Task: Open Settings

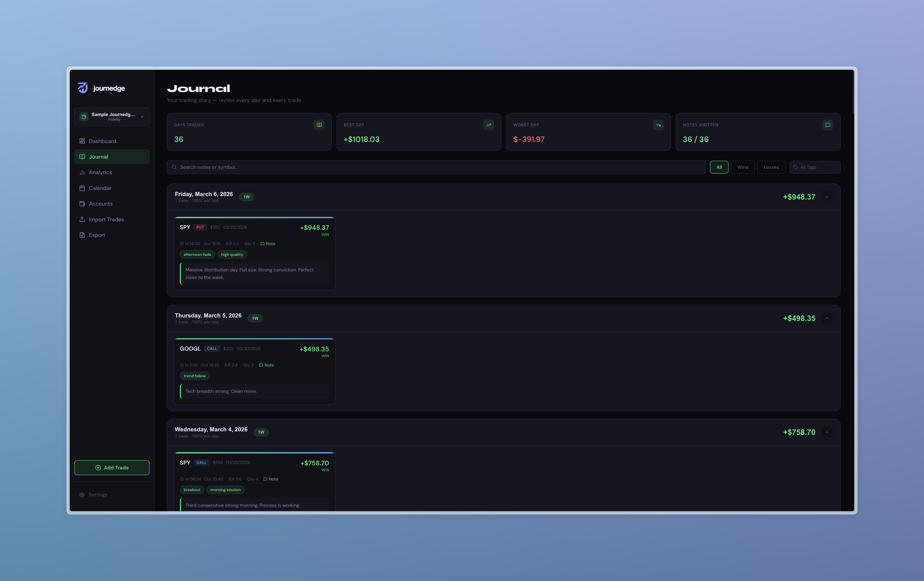Action: (112, 495)
